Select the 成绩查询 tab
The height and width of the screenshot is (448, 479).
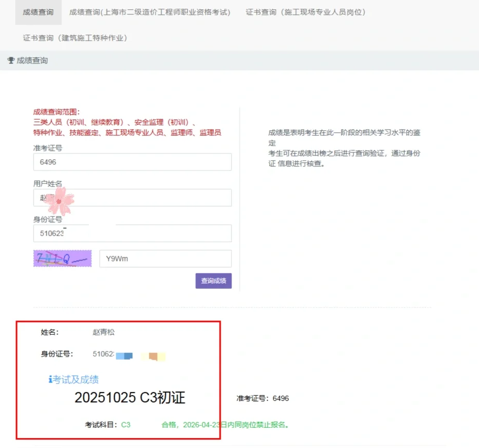(x=38, y=12)
